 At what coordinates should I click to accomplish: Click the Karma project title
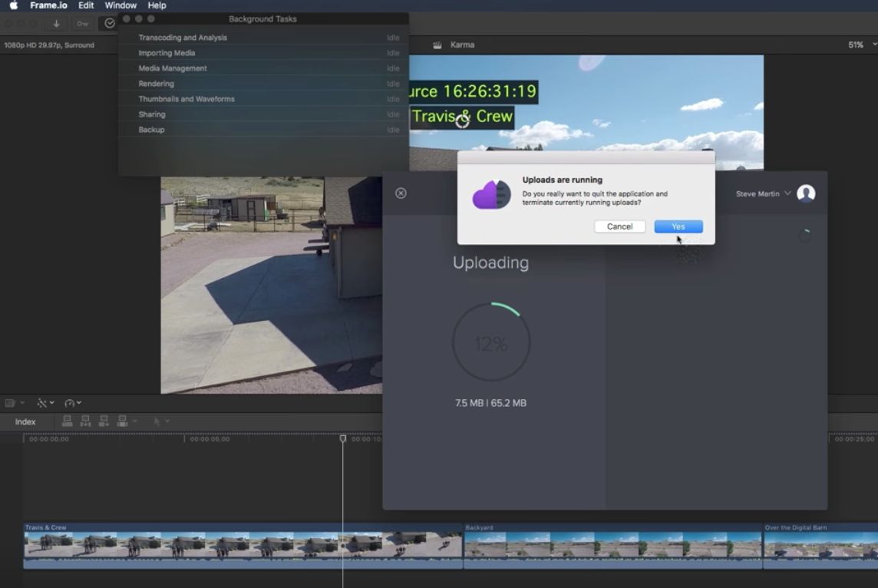click(x=462, y=45)
